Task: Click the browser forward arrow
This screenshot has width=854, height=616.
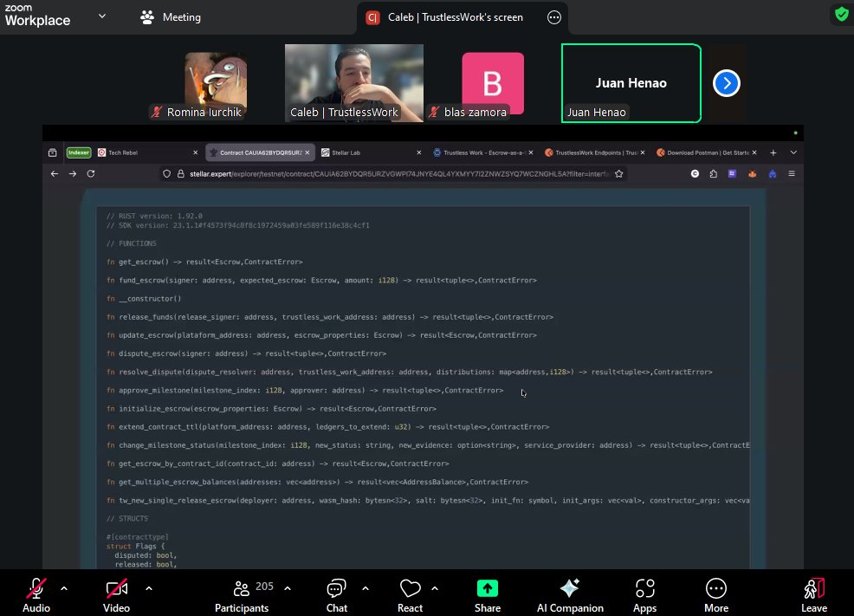Action: [x=73, y=174]
